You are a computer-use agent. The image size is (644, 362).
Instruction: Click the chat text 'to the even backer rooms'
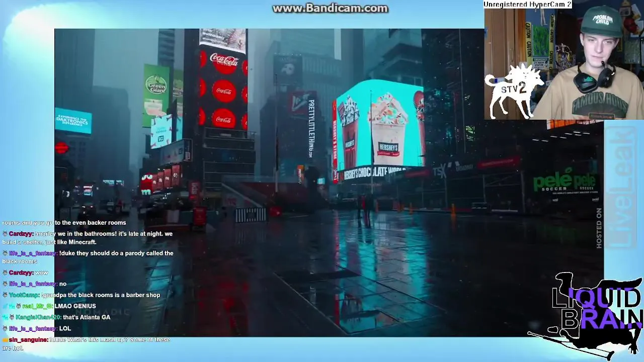(90, 223)
